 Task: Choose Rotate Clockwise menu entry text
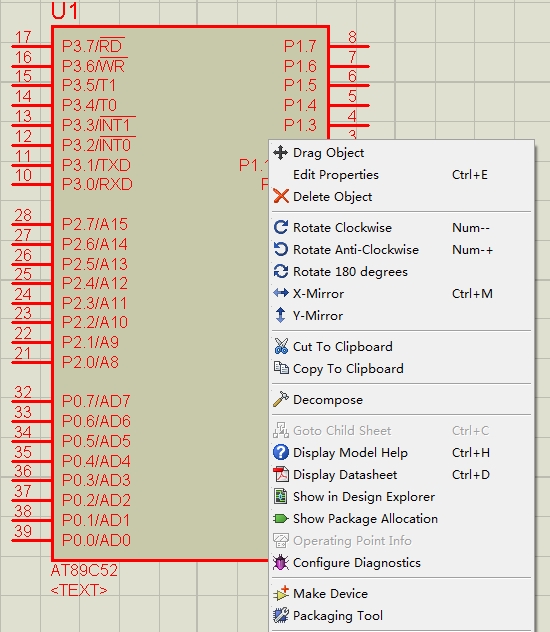(342, 227)
